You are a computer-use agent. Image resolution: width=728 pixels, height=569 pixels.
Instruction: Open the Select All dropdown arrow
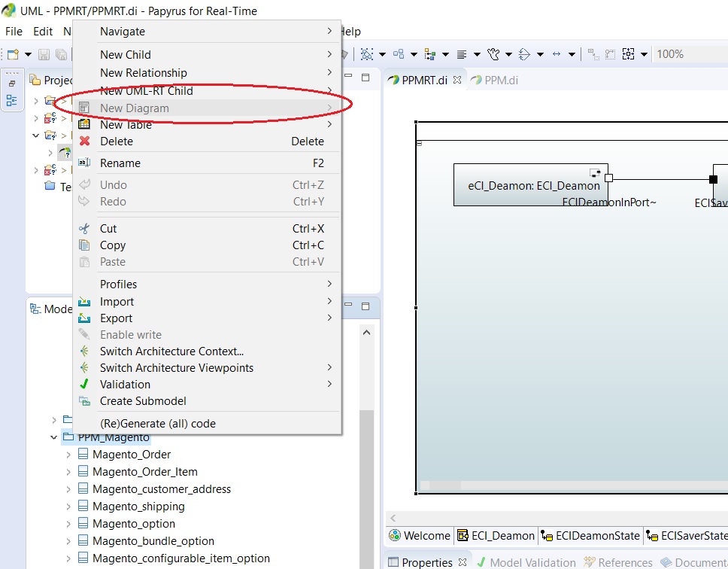coord(382,54)
